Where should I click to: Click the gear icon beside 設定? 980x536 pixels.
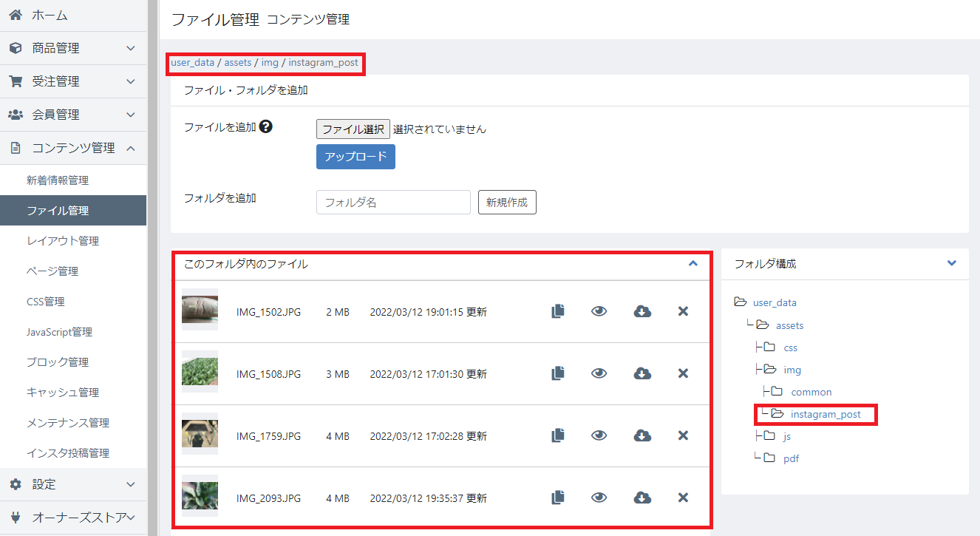[16, 484]
